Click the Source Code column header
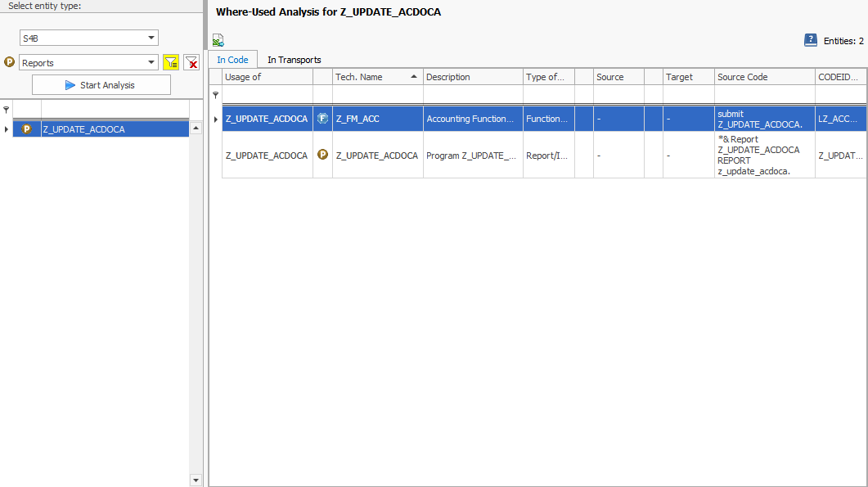 pos(763,77)
